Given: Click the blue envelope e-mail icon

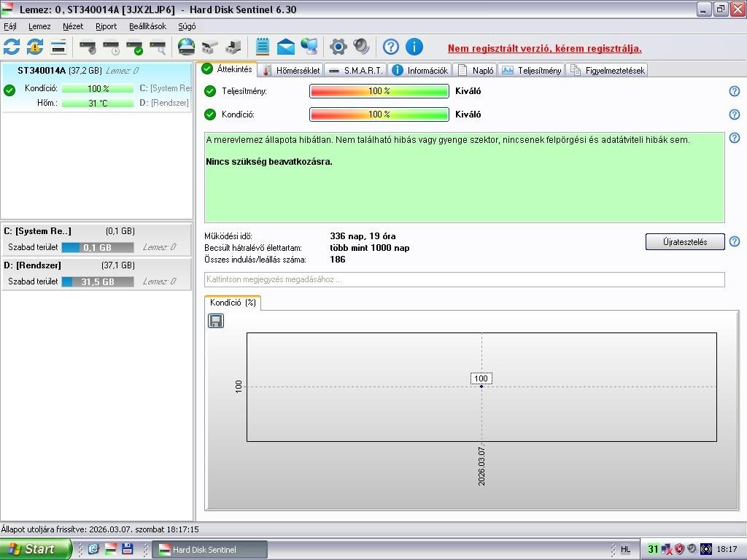Looking at the screenshot, I should 285,47.
